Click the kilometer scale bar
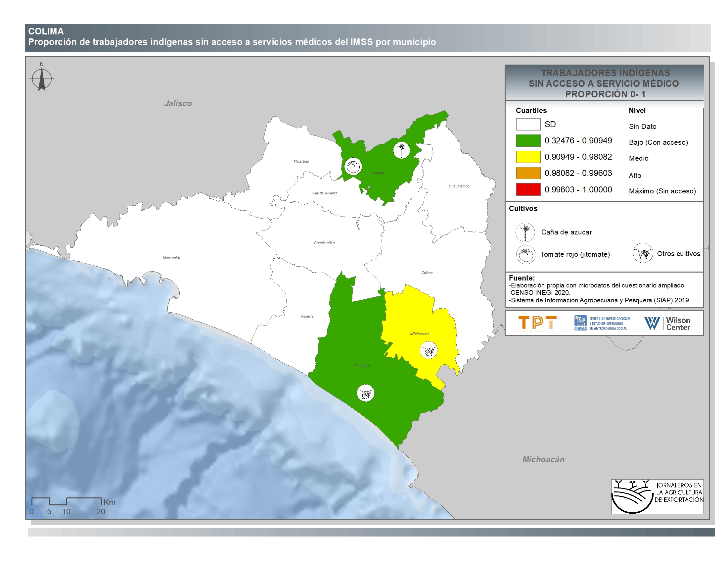Viewport: 728px width, 563px height. [66, 501]
